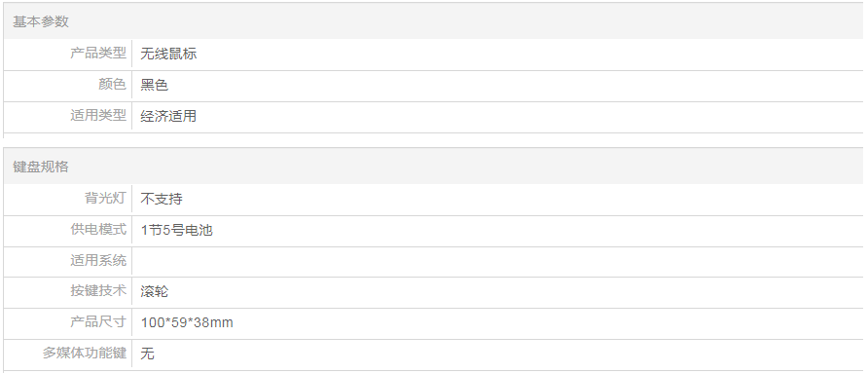
Task: Click the 适用系统 label
Action: pyautogui.click(x=98, y=260)
